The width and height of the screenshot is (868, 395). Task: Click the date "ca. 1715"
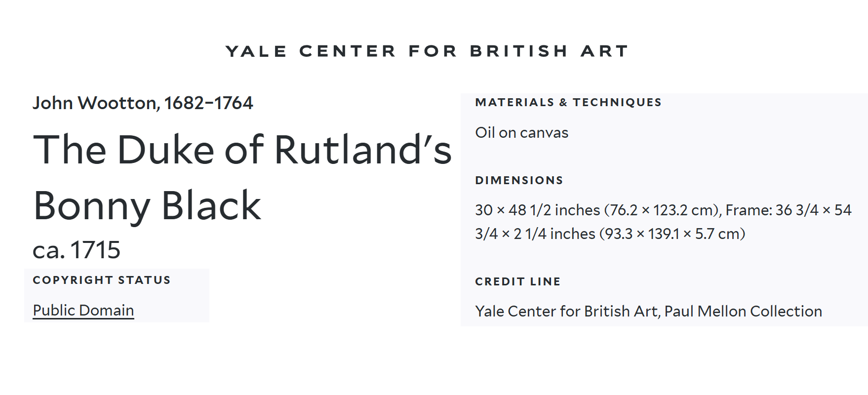(x=77, y=250)
